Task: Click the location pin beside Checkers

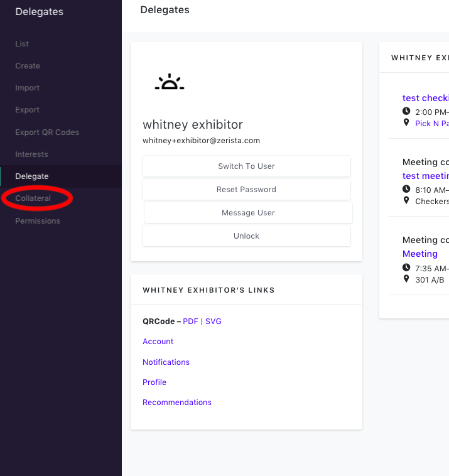Action: [406, 200]
